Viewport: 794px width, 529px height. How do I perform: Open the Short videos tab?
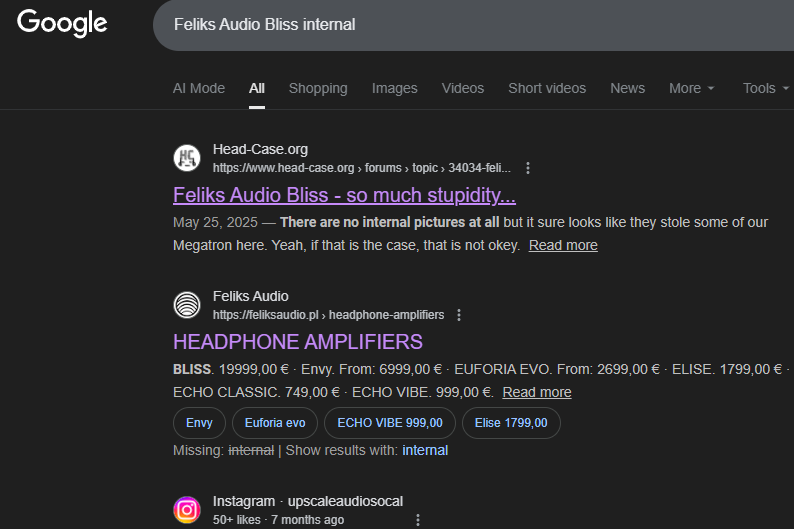[547, 88]
